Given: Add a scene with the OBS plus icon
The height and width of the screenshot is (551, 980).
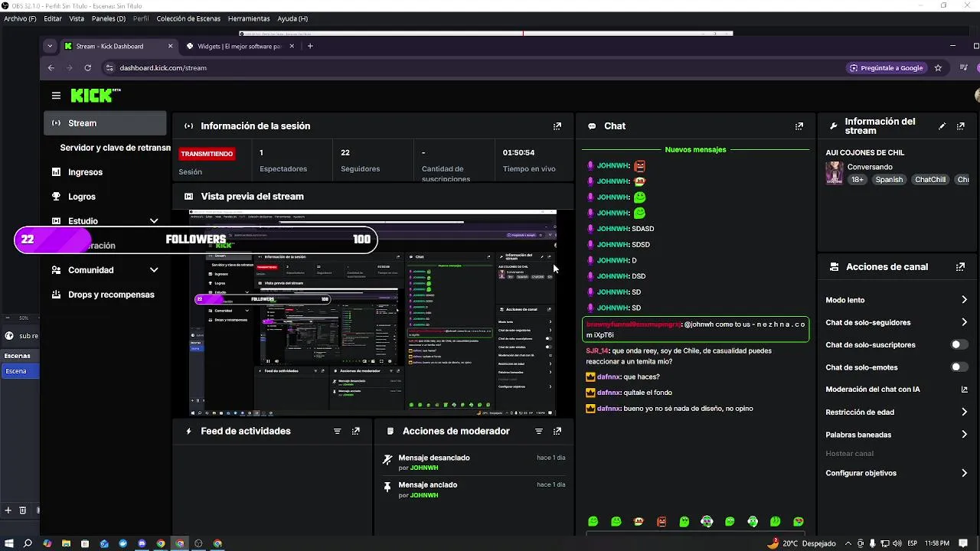Looking at the screenshot, I should [8, 510].
